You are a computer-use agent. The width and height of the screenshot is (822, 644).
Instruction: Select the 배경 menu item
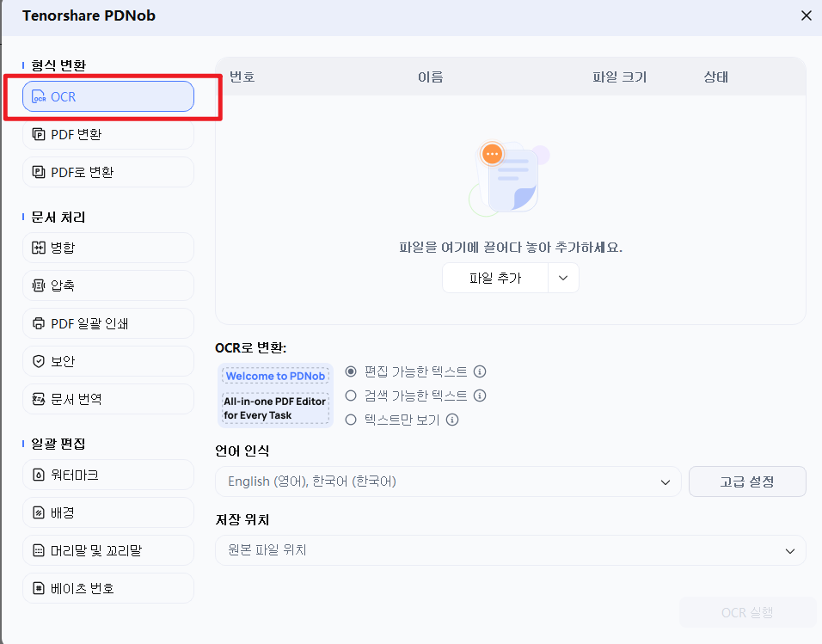[108, 513]
